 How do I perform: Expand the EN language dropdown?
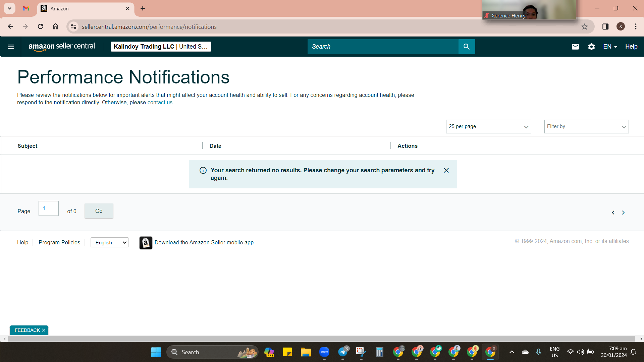pyautogui.click(x=610, y=47)
